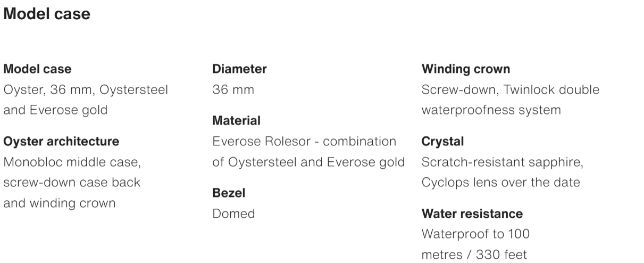Image resolution: width=644 pixels, height=263 pixels.
Task: Click the "Monobloc middle case," text line
Action: point(72,162)
